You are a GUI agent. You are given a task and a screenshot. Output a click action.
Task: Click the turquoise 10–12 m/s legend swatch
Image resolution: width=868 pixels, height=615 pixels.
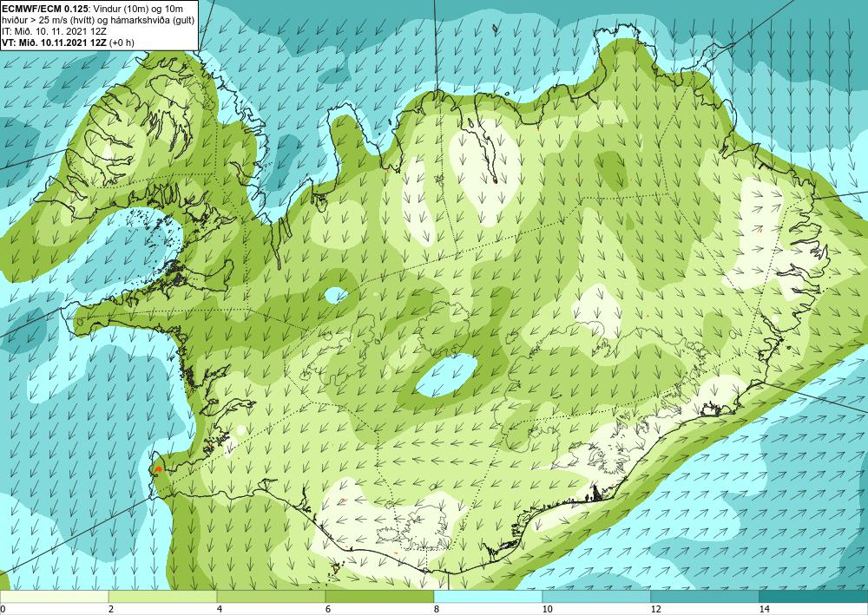coord(597,597)
